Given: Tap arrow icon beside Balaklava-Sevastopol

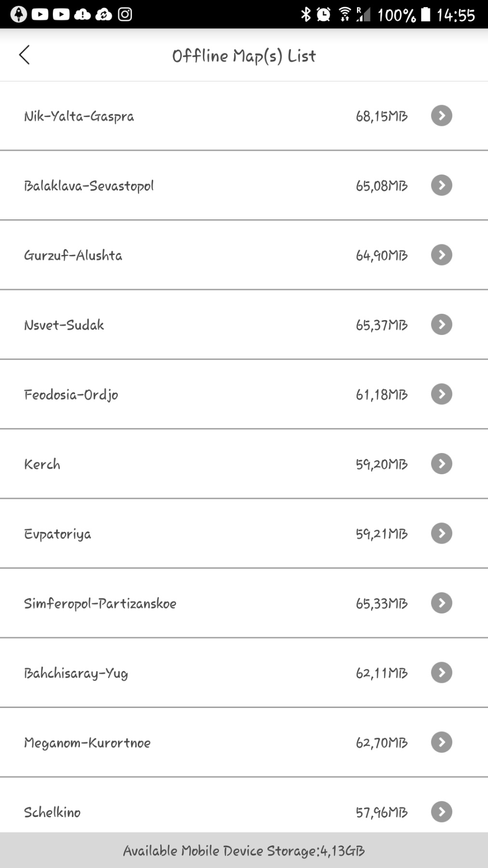Looking at the screenshot, I should click(x=441, y=186).
